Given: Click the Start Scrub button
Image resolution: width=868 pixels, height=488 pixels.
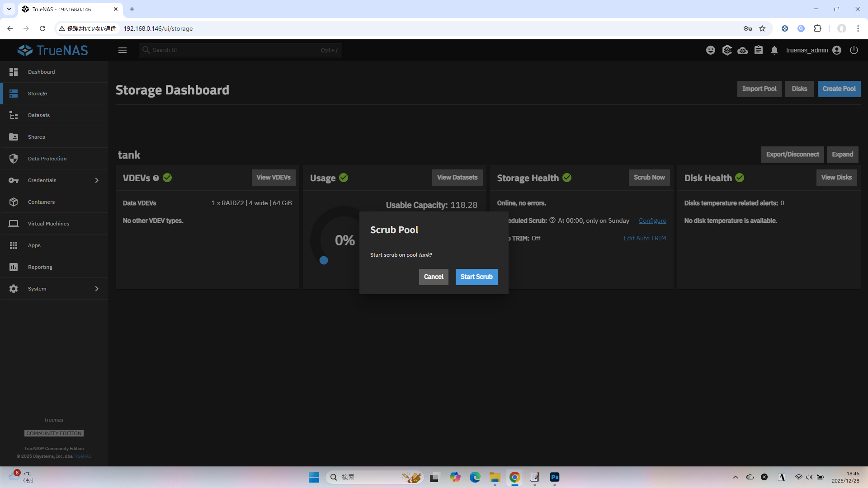Looking at the screenshot, I should pyautogui.click(x=476, y=277).
